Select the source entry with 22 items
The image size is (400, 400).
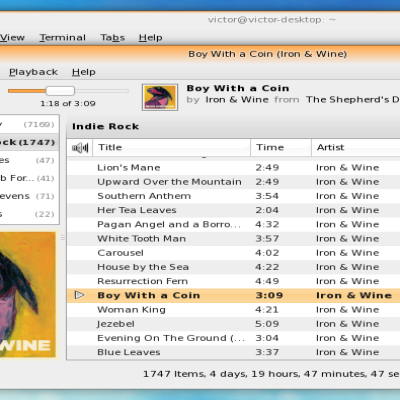coord(29,214)
